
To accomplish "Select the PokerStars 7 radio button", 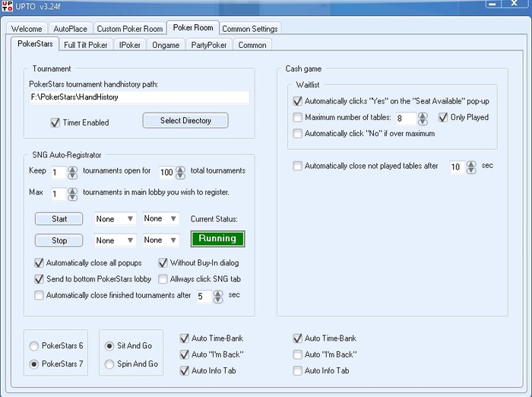I will pos(34,364).
